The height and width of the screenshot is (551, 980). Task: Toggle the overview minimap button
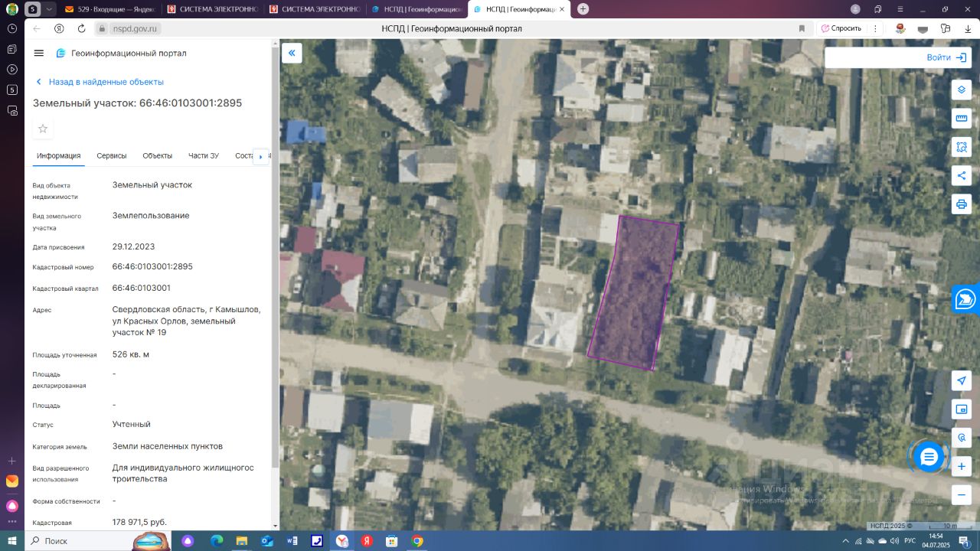[x=962, y=409]
